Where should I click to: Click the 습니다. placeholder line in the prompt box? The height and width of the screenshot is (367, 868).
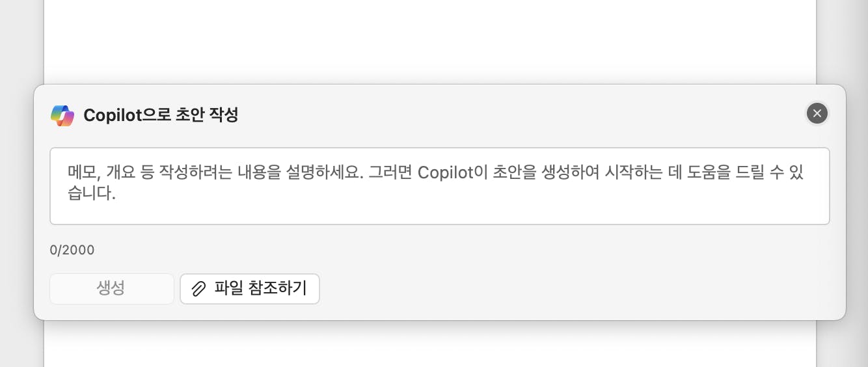click(x=92, y=193)
